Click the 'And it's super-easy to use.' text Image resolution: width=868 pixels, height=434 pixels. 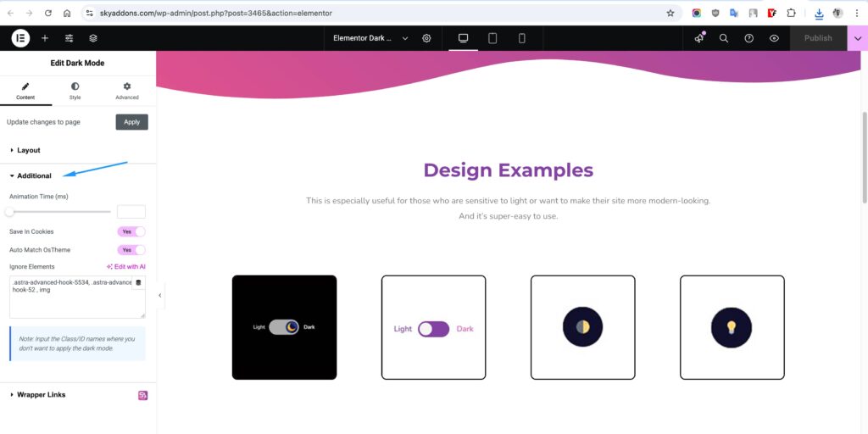click(x=509, y=216)
